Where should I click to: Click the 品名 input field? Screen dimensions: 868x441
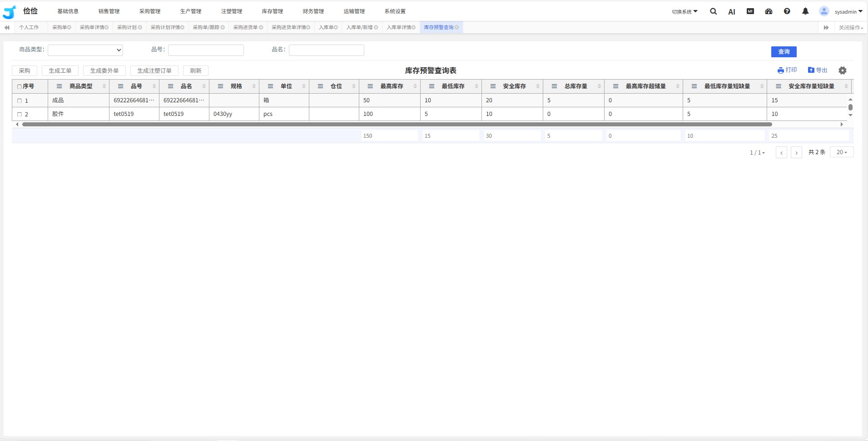point(326,50)
